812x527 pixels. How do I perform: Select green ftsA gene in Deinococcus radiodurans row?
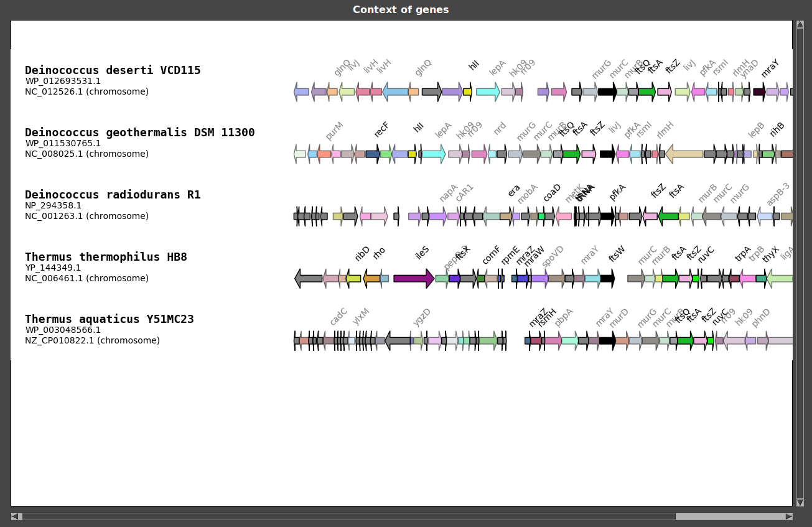click(x=668, y=217)
